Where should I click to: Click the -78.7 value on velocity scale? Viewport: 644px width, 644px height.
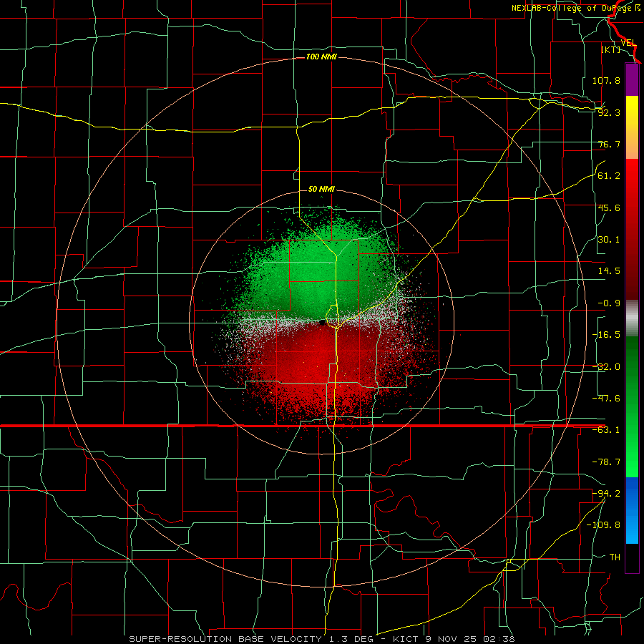coord(606,462)
